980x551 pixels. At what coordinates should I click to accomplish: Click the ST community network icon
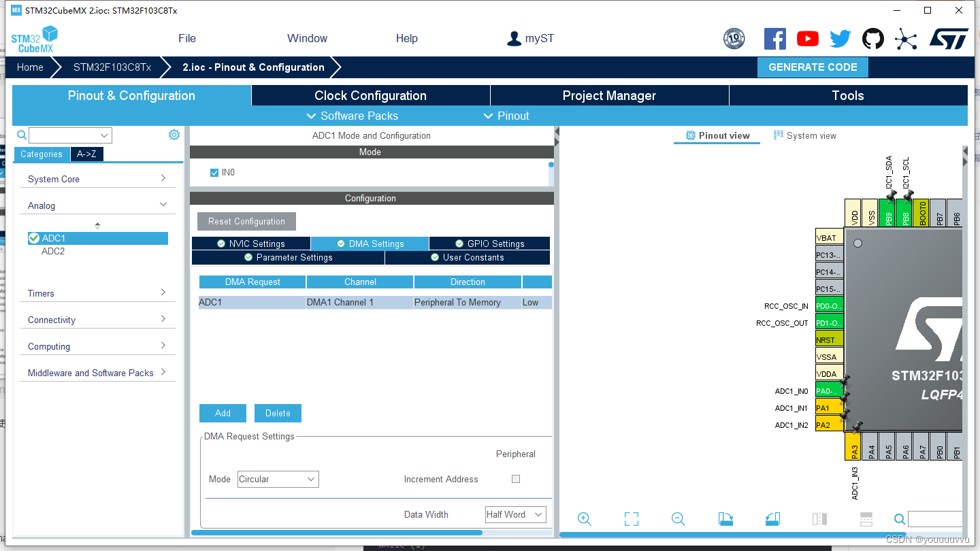906,39
